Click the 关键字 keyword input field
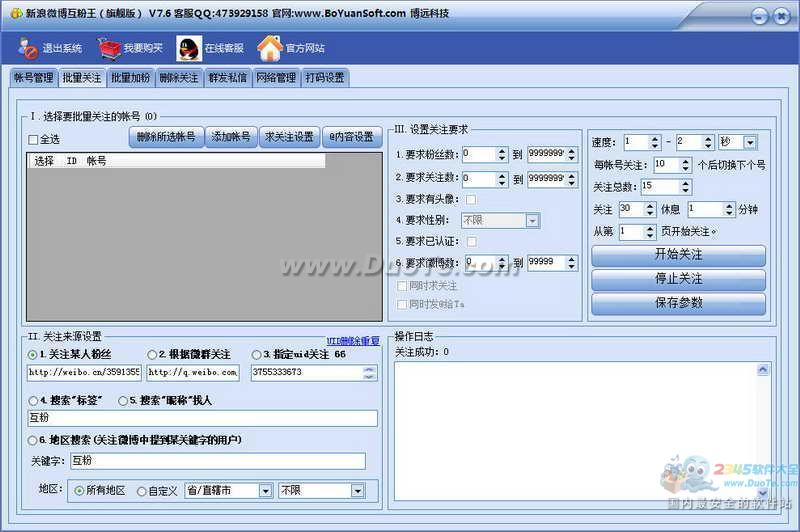The width and height of the screenshot is (800, 532). [x=218, y=461]
